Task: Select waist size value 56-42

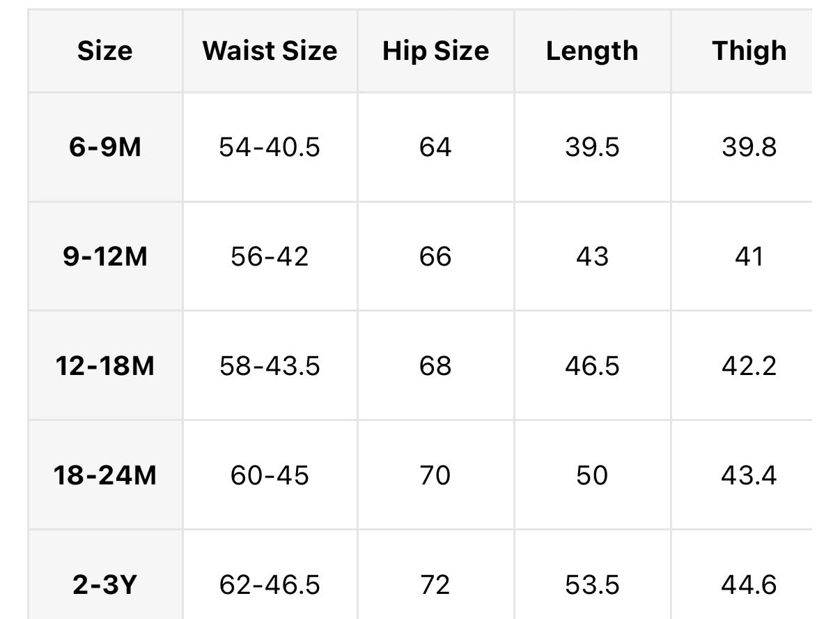Action: click(270, 257)
